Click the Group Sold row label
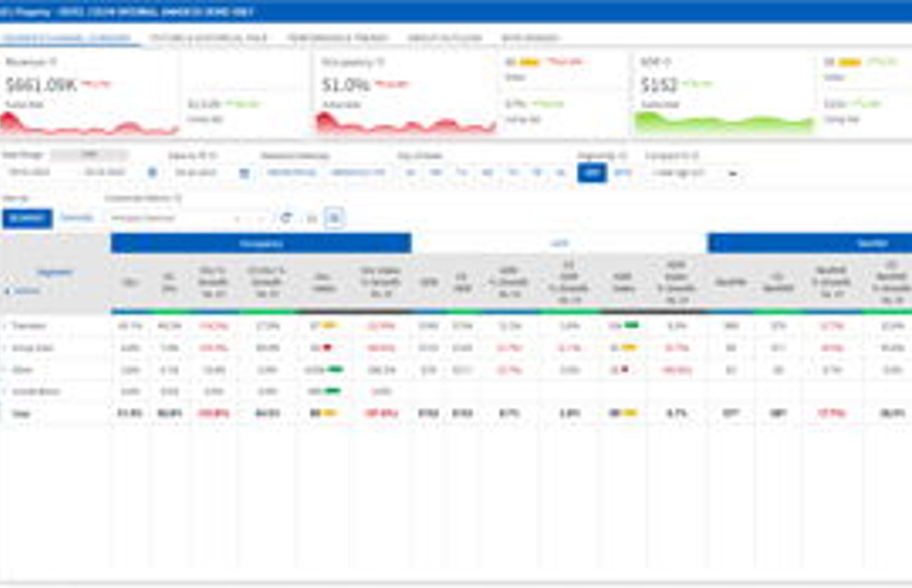This screenshot has height=588, width=912. tap(32, 348)
